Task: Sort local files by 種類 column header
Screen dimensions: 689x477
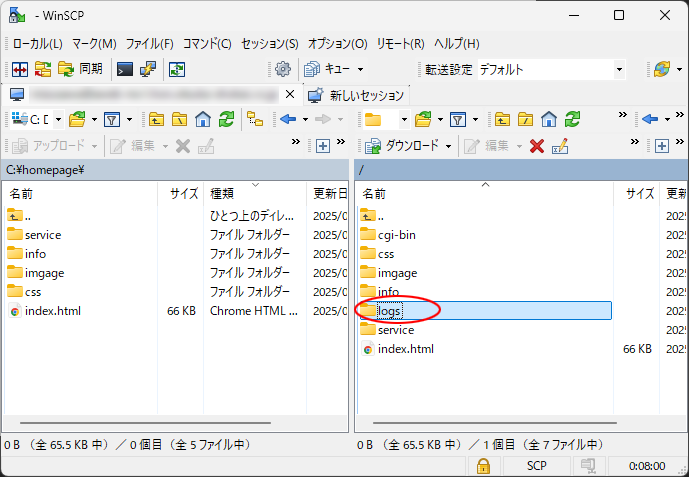Action: pos(222,193)
